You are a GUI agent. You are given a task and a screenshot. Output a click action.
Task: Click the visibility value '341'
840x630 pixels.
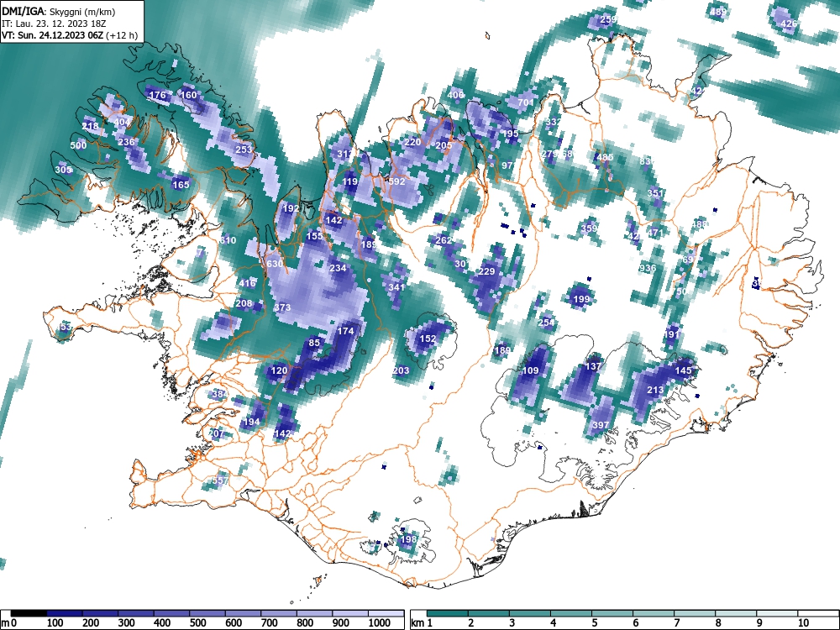tap(396, 287)
